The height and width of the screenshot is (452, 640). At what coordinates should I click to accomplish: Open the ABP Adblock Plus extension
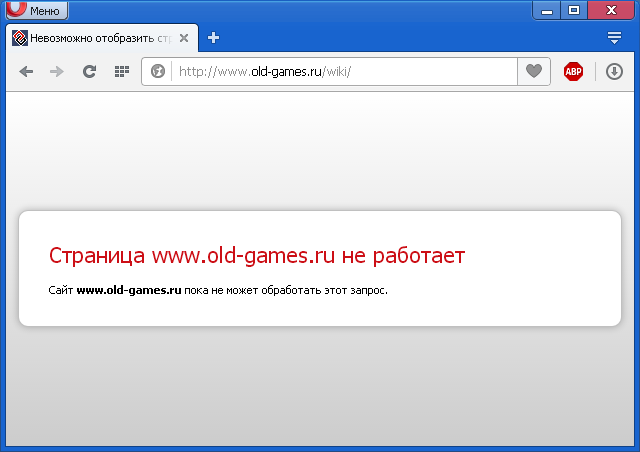coord(573,71)
